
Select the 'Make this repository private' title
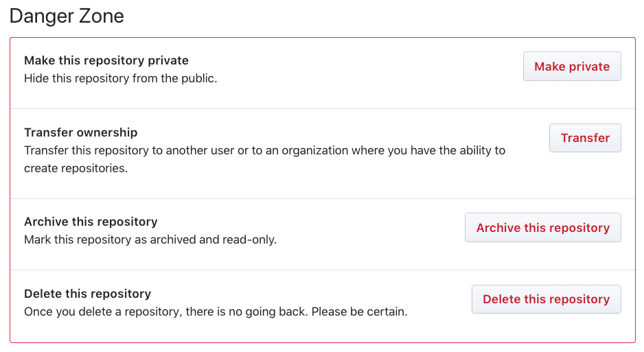click(106, 60)
